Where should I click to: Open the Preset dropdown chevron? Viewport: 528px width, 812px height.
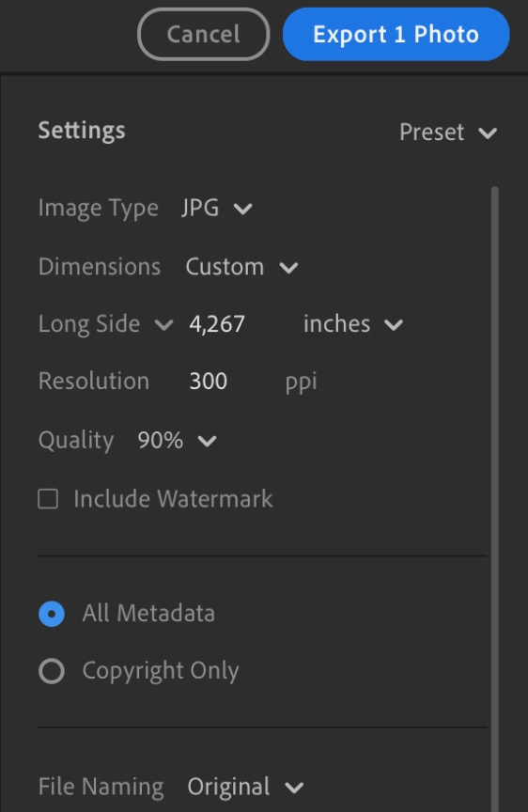pyautogui.click(x=488, y=133)
